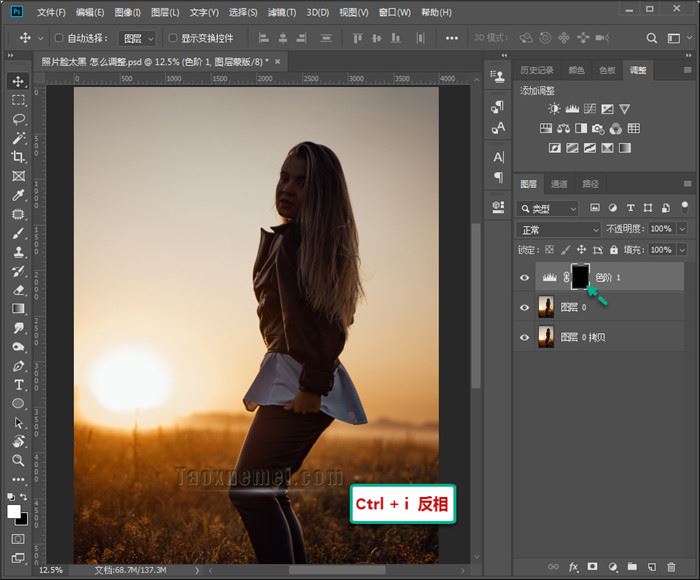Add a Brightness/Contrast adjustment
The height and width of the screenshot is (580, 700).
554,109
